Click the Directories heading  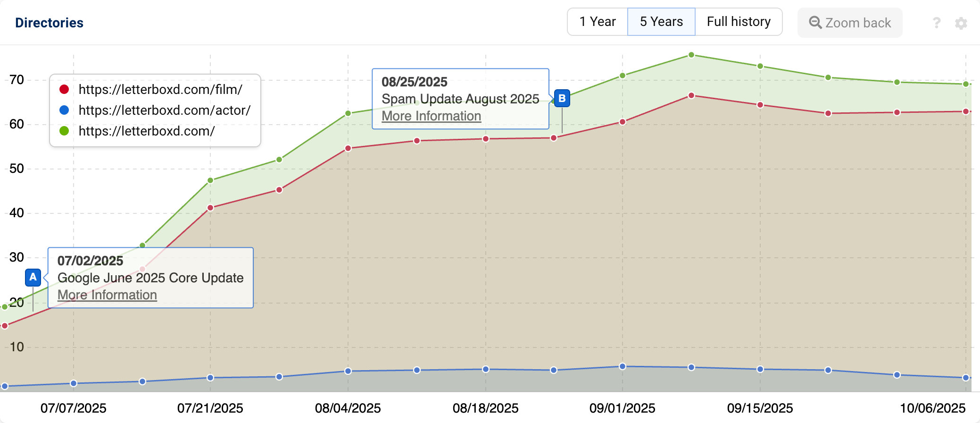tap(49, 23)
